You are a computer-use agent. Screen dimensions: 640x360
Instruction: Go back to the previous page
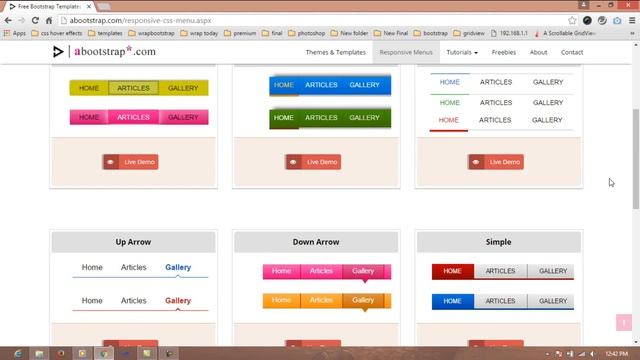[8, 20]
